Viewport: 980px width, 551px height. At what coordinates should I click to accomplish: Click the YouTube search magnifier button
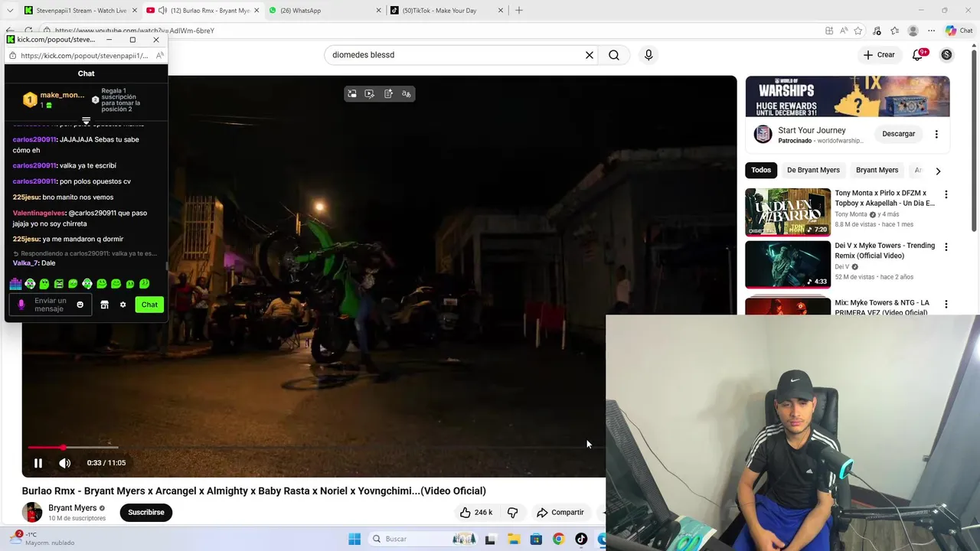(614, 55)
